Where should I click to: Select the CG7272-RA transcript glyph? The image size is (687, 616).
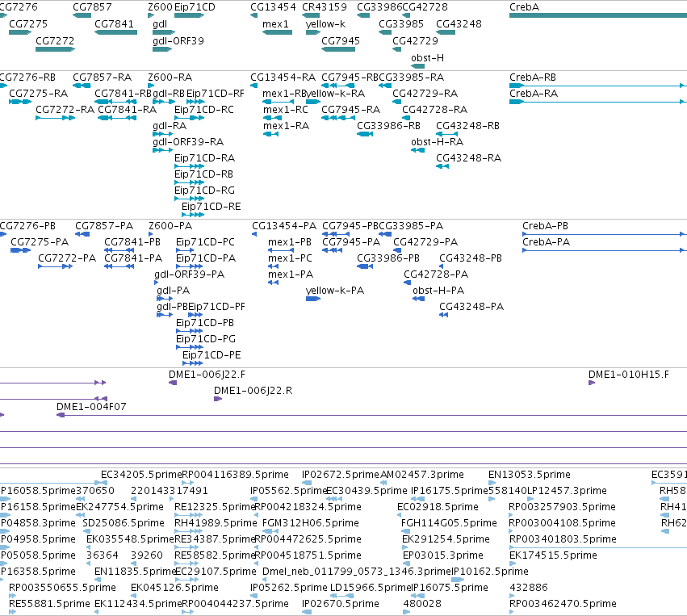[55, 119]
